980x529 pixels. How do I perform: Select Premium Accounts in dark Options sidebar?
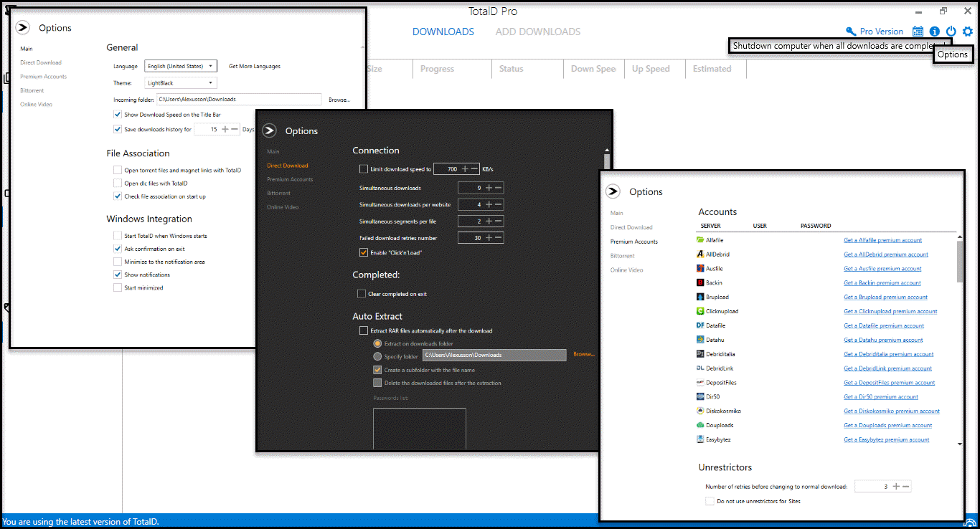(x=290, y=179)
